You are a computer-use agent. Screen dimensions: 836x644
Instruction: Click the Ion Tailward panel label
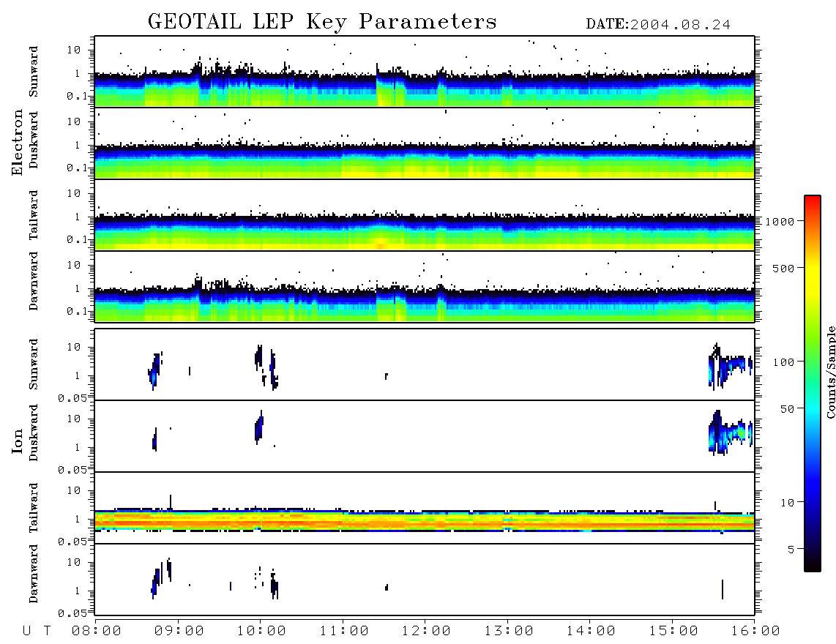point(34,508)
